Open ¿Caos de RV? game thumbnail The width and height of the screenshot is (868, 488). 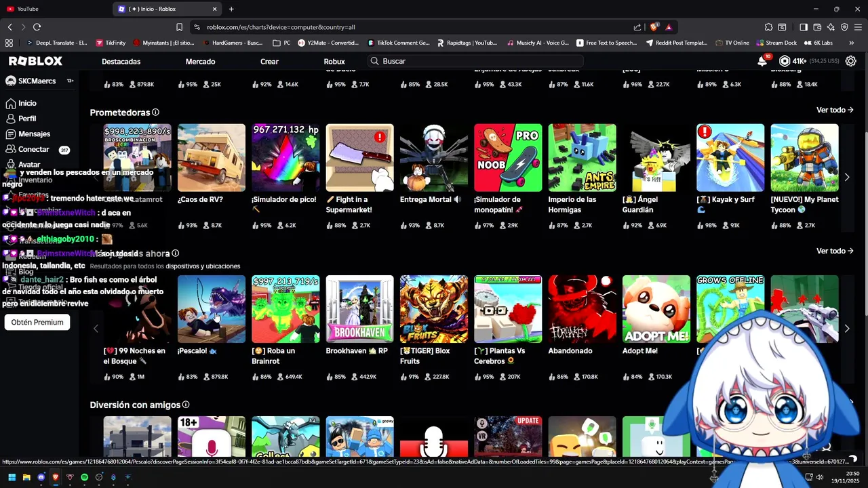pos(212,157)
